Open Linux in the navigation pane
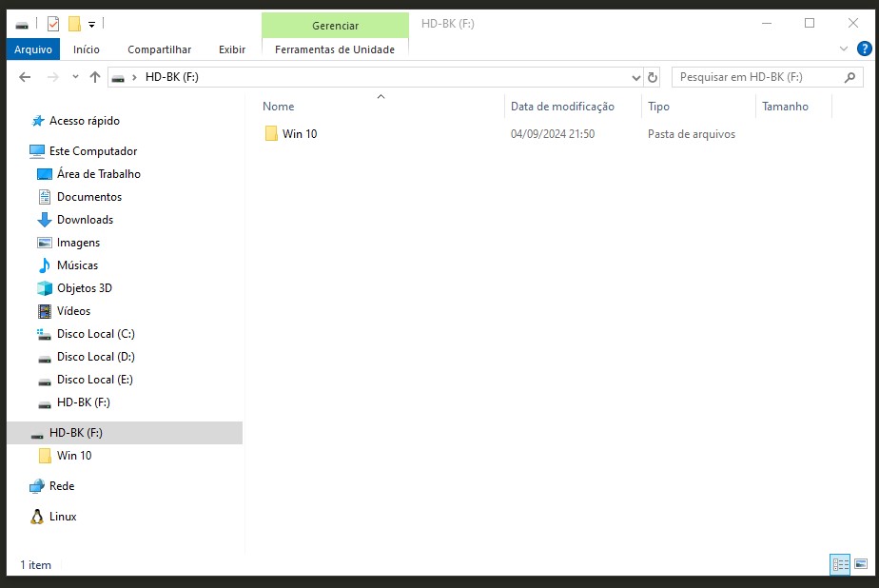879x588 pixels. click(63, 517)
